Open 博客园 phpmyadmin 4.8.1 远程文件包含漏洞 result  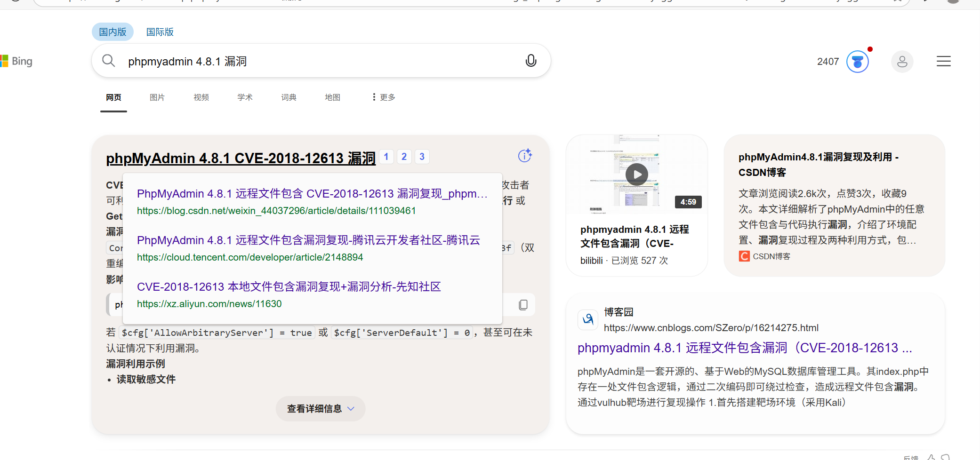pos(745,348)
